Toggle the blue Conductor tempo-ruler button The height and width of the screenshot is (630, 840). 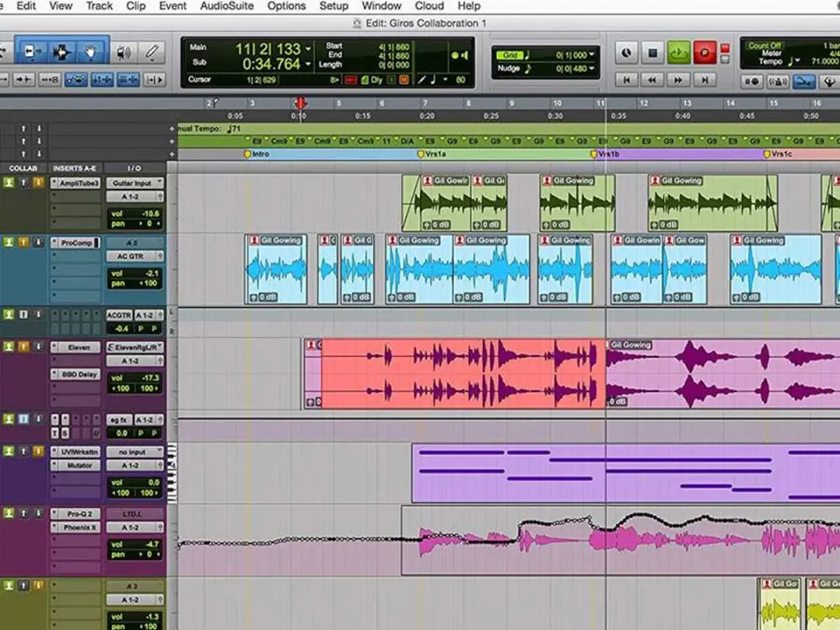(x=803, y=82)
